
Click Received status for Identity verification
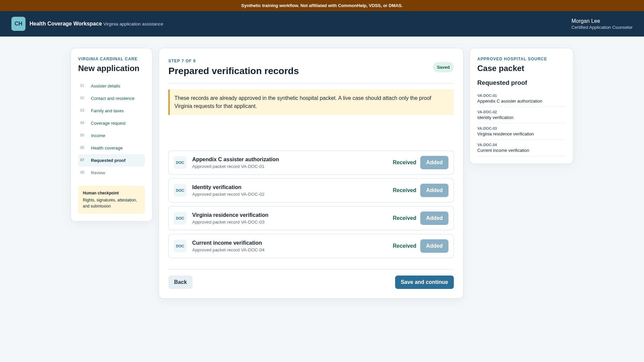tap(404, 190)
